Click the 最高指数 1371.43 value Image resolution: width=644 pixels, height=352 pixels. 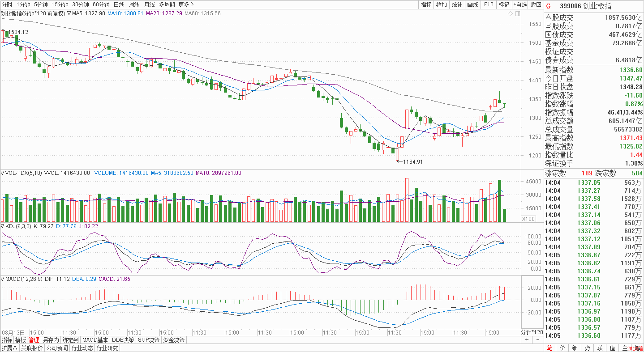[631, 138]
